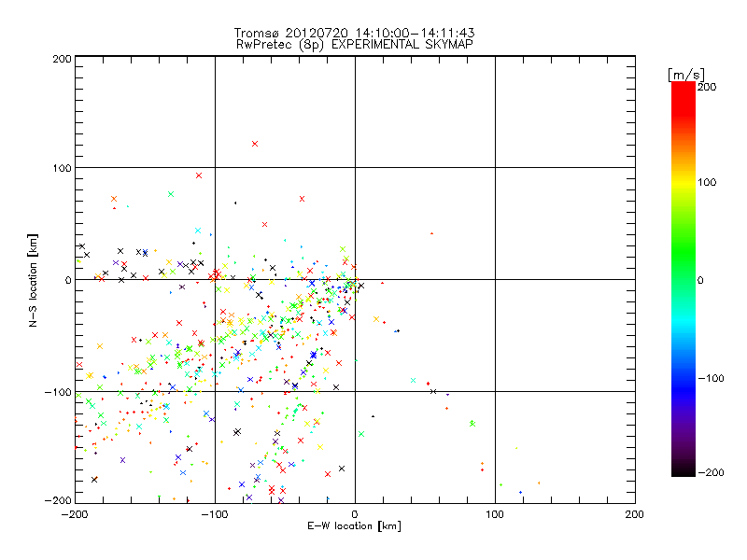Click the black cross right of the plot origin
Image resolution: width=747 pixels, height=560 pixels.
361,286
